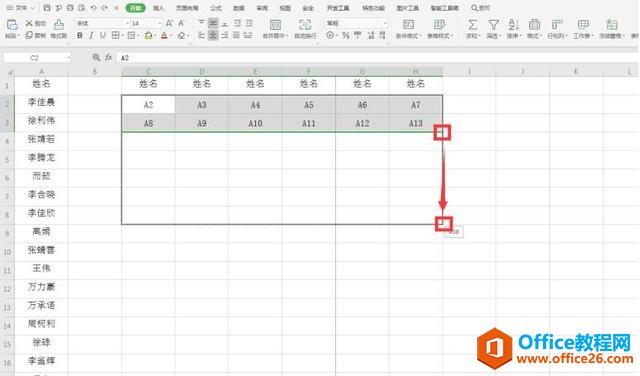Viewport: 640px width, 376px height.
Task: Pick the red font color button
Action: tap(164, 36)
